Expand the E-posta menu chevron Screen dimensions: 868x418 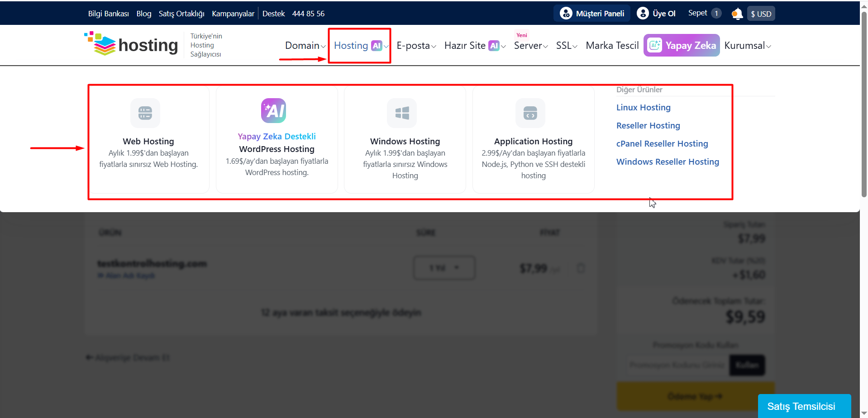tap(434, 47)
